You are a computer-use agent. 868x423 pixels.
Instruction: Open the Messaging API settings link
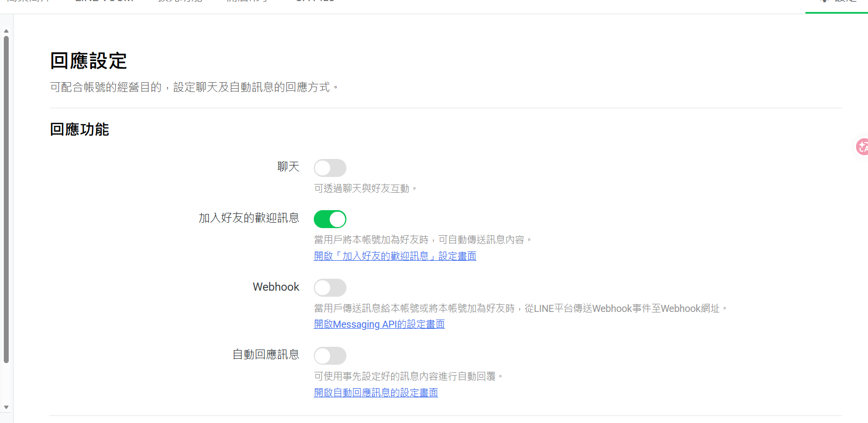[379, 324]
